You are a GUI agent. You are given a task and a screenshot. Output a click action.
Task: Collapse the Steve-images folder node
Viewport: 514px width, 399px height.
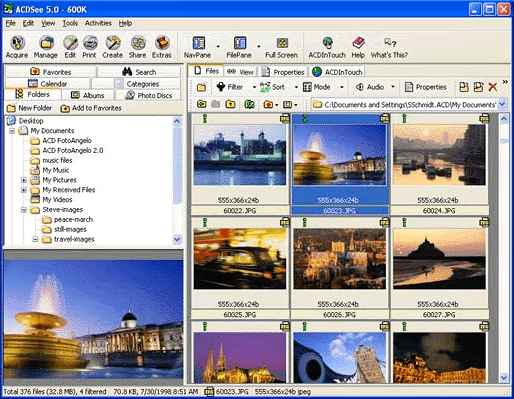tap(24, 210)
